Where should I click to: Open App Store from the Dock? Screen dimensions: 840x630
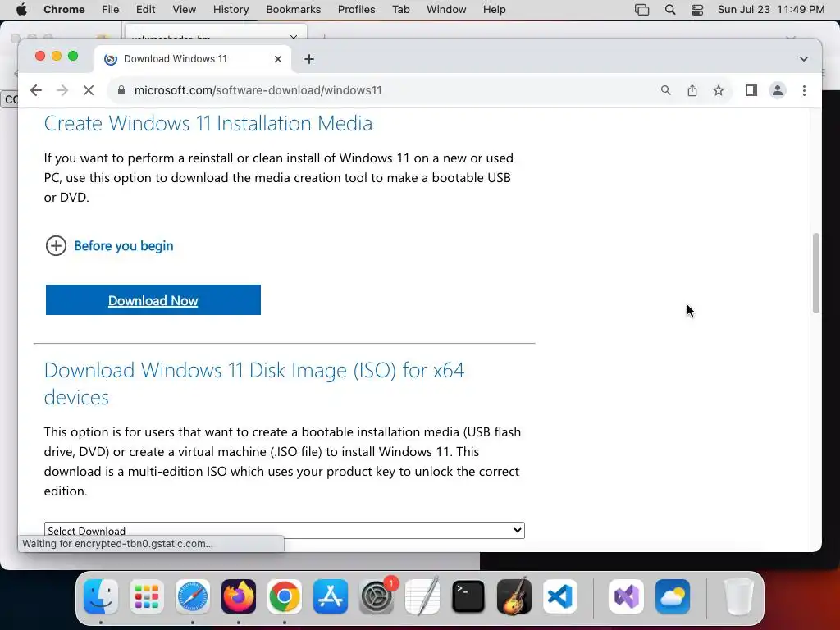pyautogui.click(x=331, y=596)
